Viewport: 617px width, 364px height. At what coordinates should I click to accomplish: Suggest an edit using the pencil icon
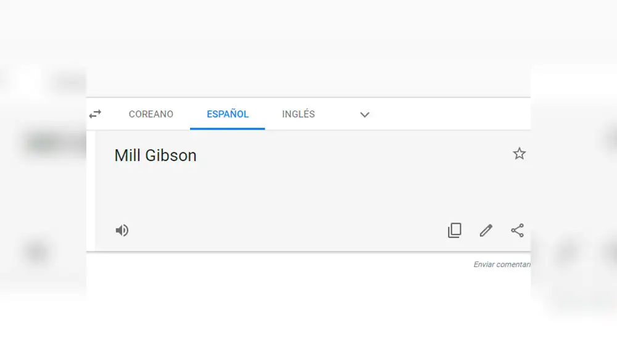tap(486, 230)
